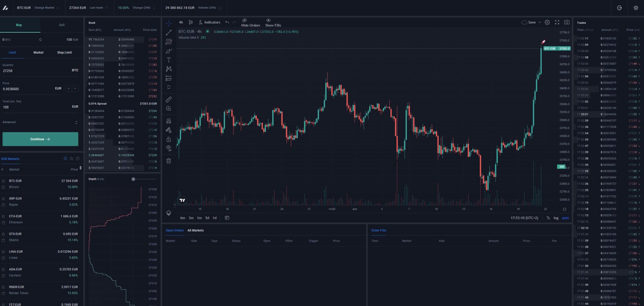Viewport: 644px width, 306px height.
Task: Click Show Fills on the chart
Action: click(x=273, y=23)
